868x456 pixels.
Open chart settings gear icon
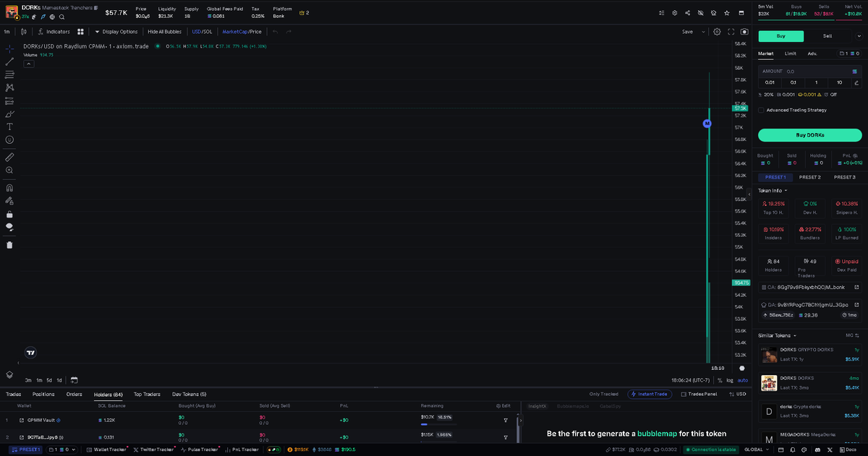717,32
